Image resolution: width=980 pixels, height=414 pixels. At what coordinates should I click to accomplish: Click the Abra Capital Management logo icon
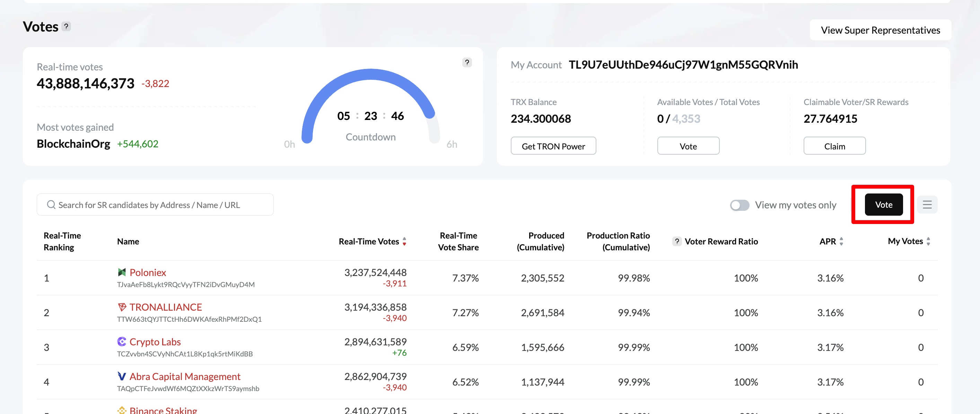(122, 376)
